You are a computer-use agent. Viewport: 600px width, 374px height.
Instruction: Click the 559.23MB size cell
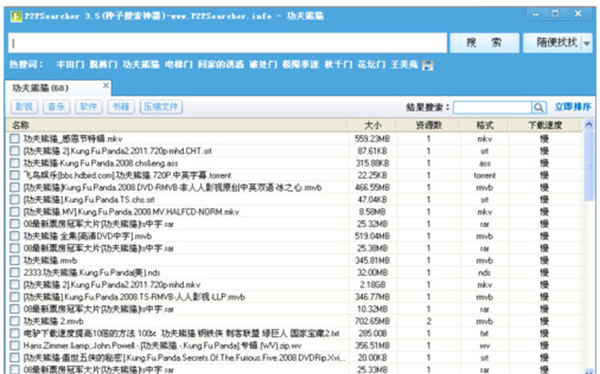[x=372, y=139]
